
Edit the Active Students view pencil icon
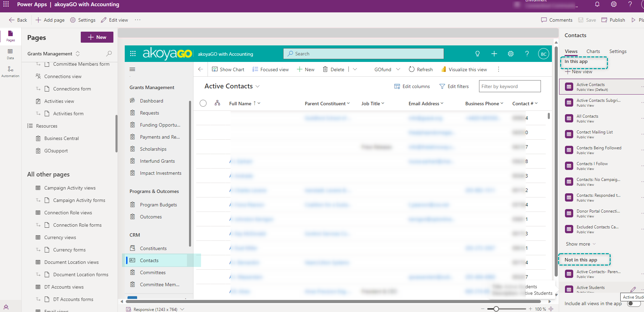click(633, 289)
